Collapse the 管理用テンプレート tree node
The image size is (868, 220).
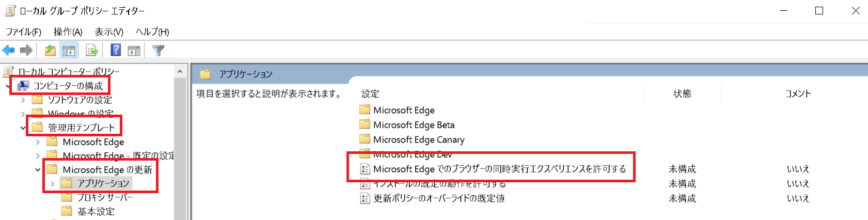click(23, 128)
